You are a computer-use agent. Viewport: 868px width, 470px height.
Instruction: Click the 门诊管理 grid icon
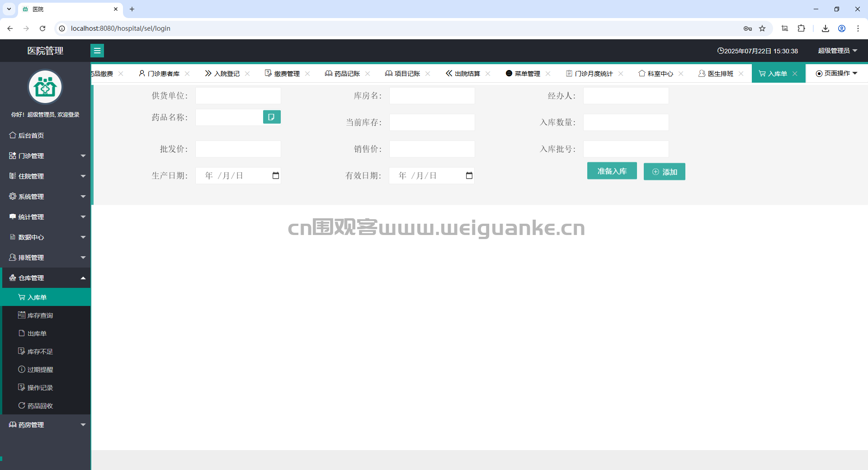[13, 155]
